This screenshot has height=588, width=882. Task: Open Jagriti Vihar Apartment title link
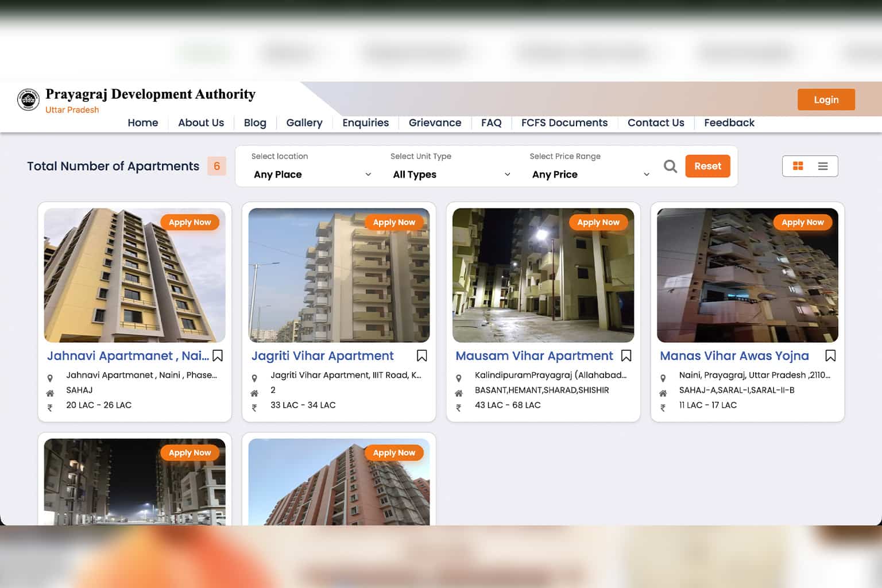[323, 356]
